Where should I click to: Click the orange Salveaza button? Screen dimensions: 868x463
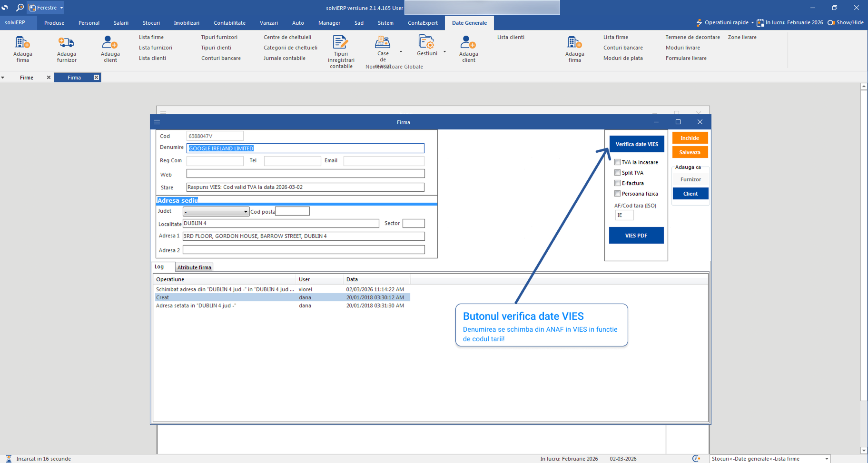(690, 152)
